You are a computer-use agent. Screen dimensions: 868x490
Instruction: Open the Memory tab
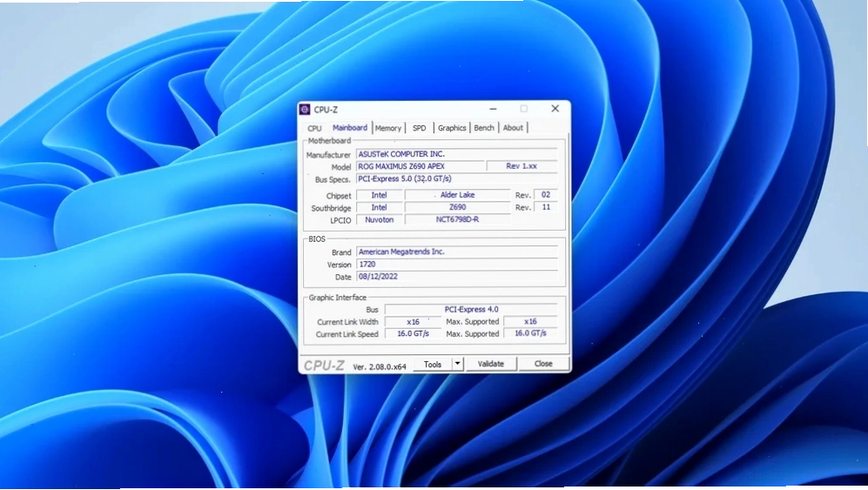click(x=388, y=128)
